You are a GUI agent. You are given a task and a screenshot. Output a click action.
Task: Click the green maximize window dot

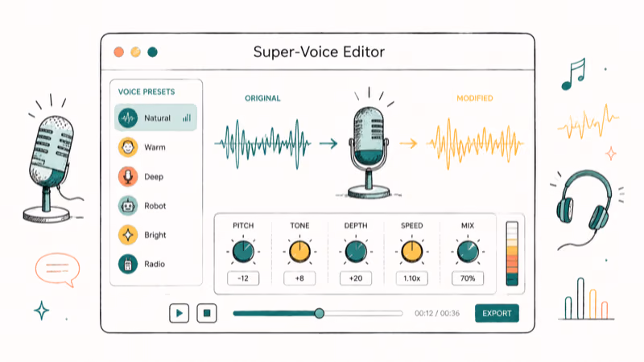pos(153,52)
